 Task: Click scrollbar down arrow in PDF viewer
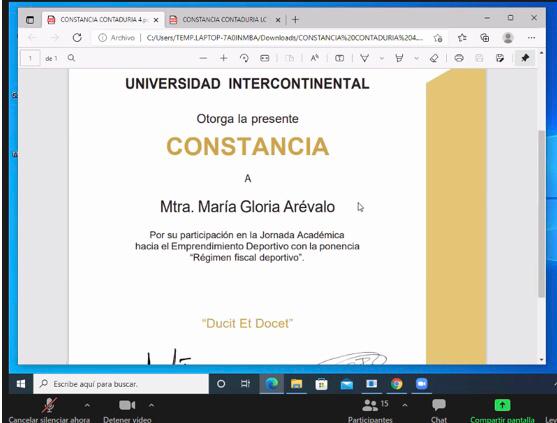pos(541,359)
